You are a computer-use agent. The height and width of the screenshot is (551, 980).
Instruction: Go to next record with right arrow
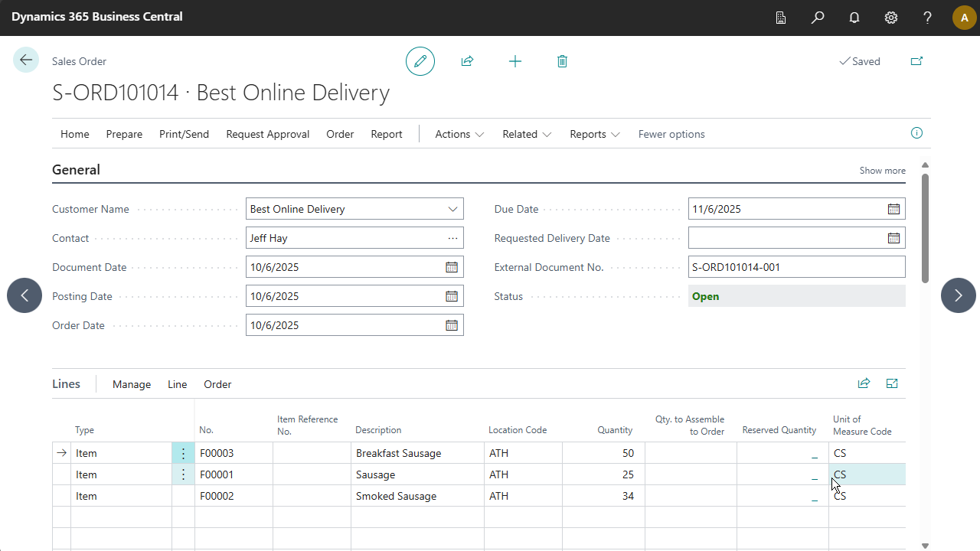point(958,295)
